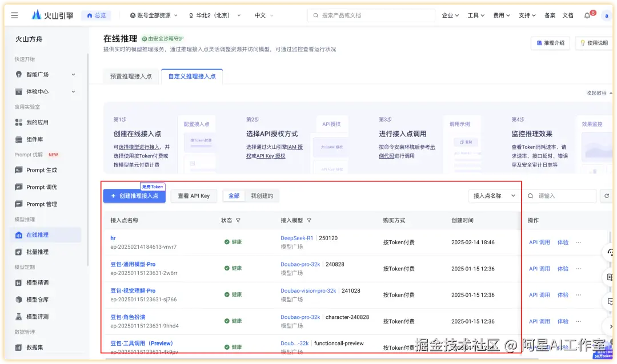Open 文档 in top menu

tap(568, 15)
